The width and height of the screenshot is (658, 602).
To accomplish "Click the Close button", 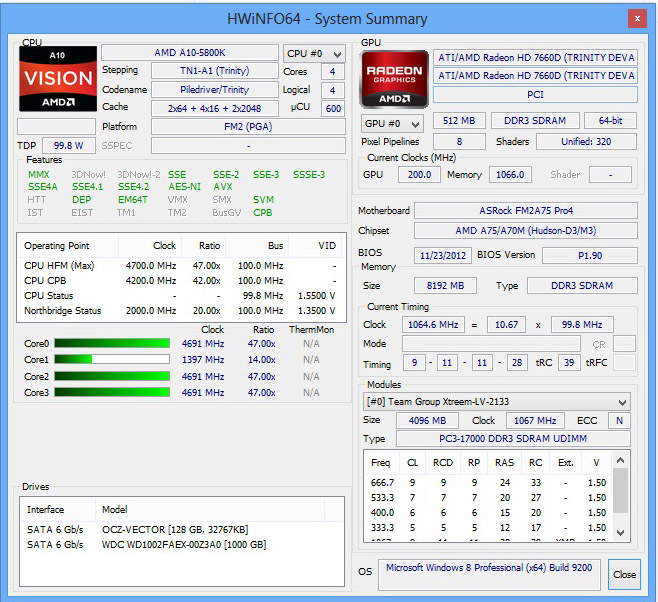I will point(624,574).
